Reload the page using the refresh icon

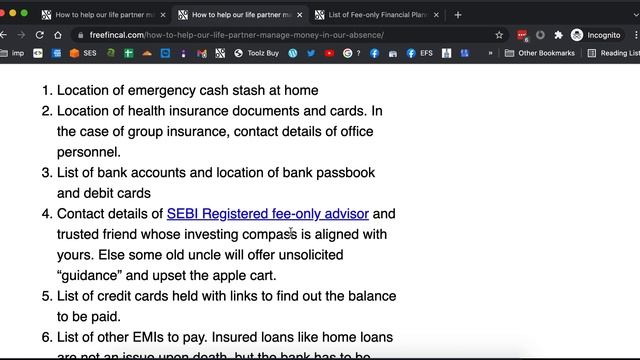[x=40, y=35]
